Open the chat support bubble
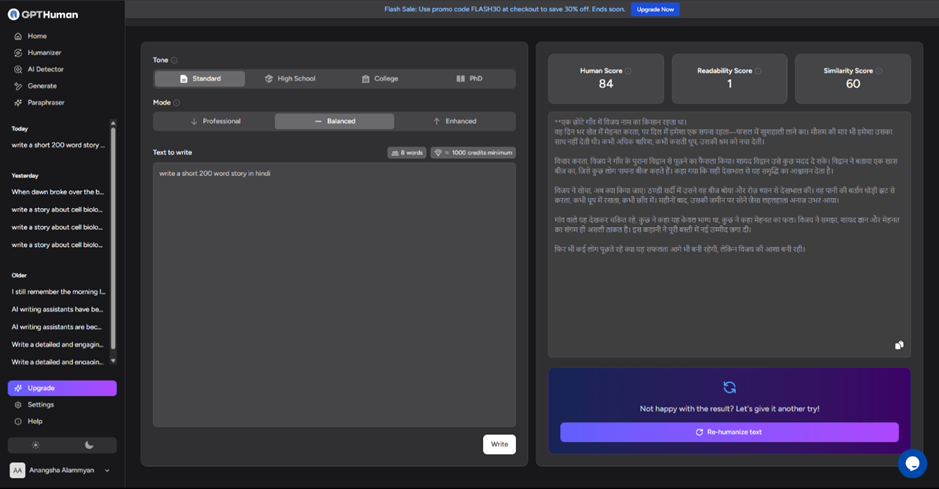 [911, 463]
